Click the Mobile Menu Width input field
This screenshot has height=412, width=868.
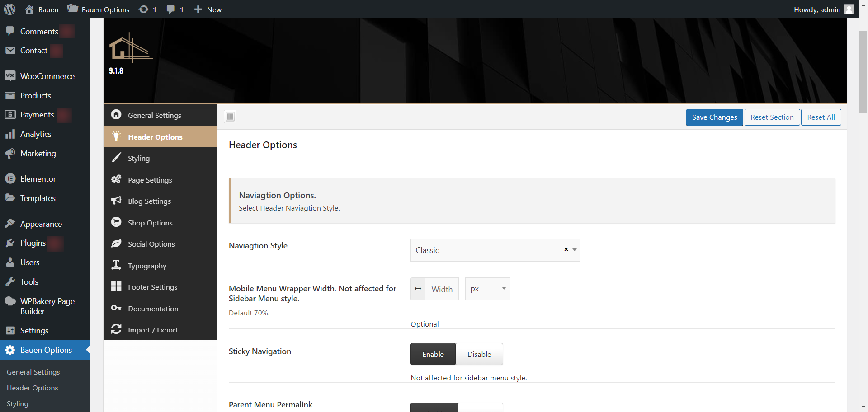442,289
